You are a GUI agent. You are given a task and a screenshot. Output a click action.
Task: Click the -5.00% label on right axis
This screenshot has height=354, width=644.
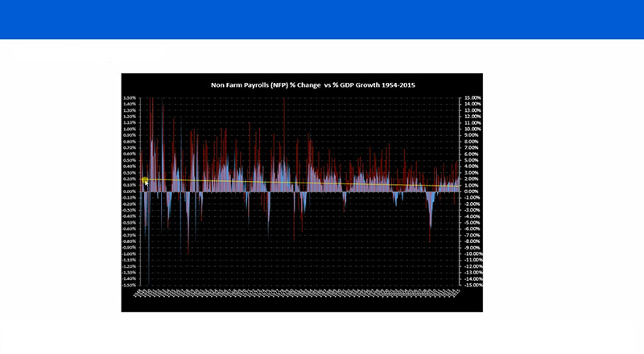[x=473, y=223]
